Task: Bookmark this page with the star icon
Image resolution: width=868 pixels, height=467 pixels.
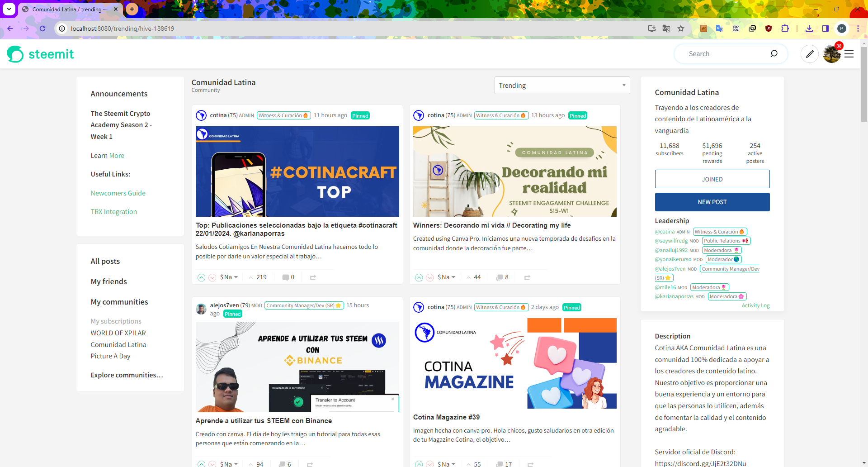Action: coord(681,29)
